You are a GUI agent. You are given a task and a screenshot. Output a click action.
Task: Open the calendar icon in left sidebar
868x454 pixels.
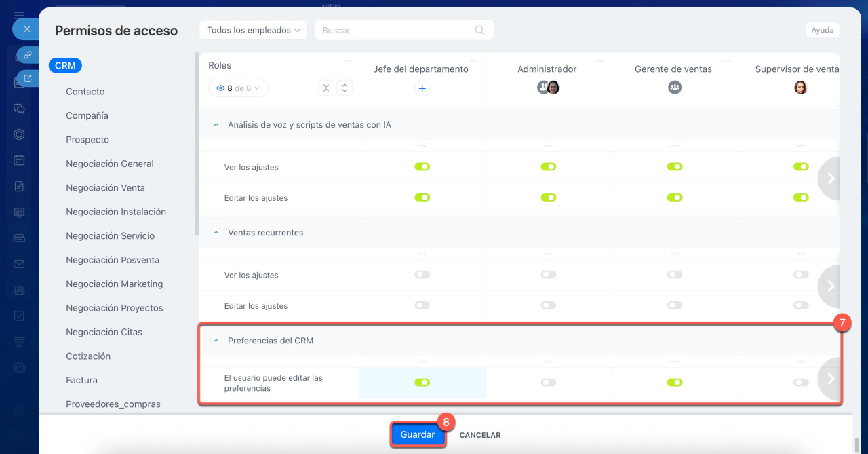click(x=19, y=160)
